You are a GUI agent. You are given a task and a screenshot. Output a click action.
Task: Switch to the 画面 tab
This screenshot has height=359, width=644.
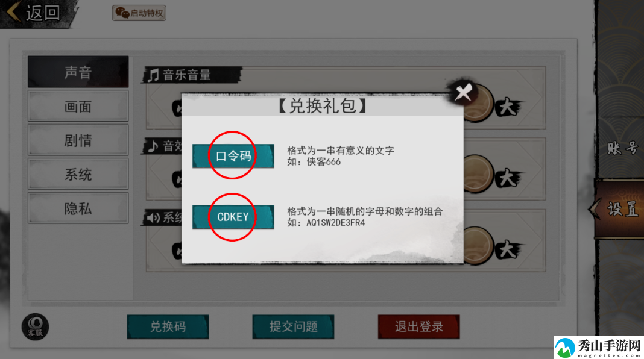78,106
